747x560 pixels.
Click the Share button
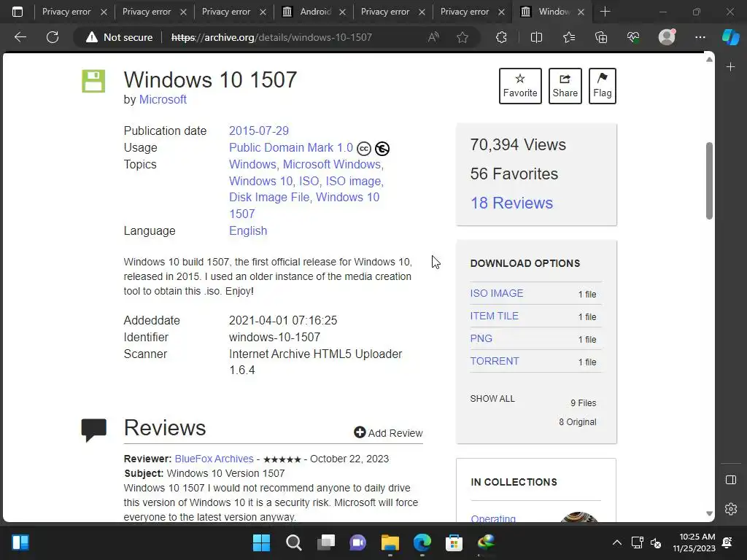565,86
